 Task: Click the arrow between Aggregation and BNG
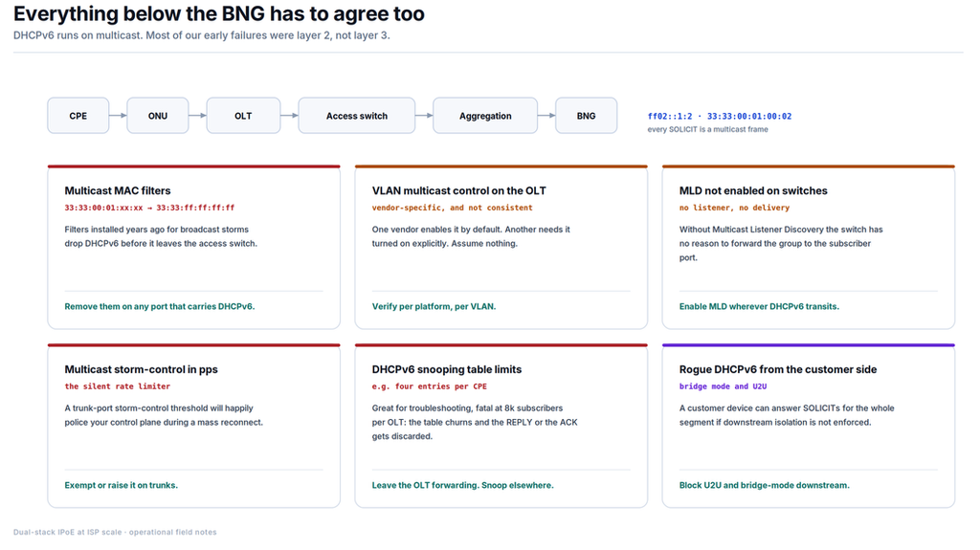(x=546, y=116)
